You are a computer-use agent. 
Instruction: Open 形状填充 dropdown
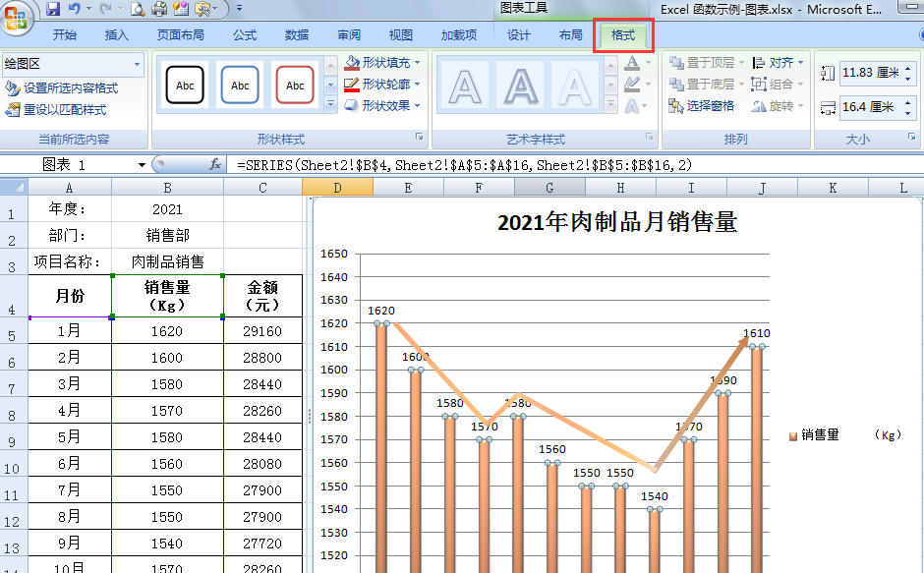click(x=419, y=63)
